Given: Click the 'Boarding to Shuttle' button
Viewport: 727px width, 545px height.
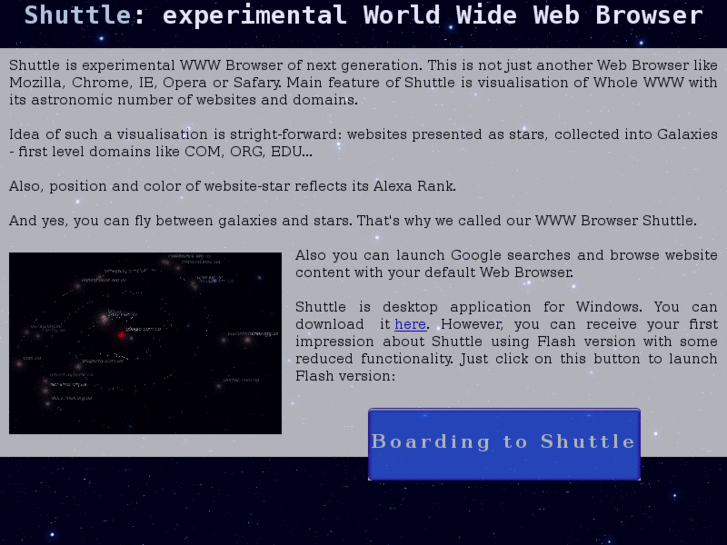Looking at the screenshot, I should pos(504,444).
